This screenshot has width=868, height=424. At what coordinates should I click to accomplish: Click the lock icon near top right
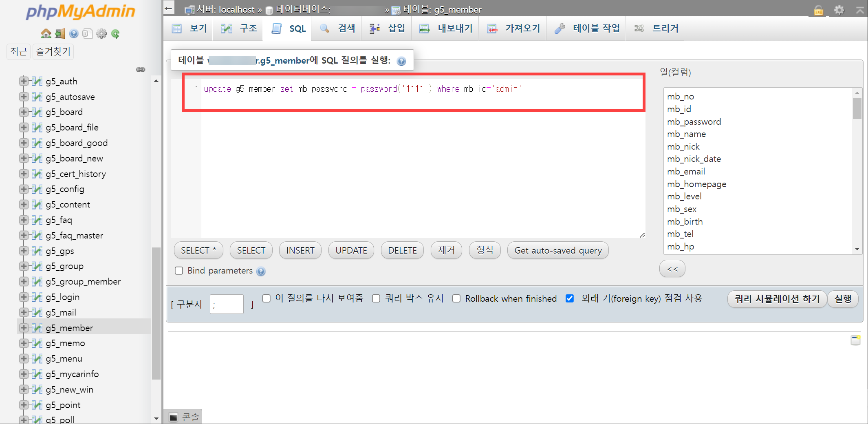tap(818, 10)
